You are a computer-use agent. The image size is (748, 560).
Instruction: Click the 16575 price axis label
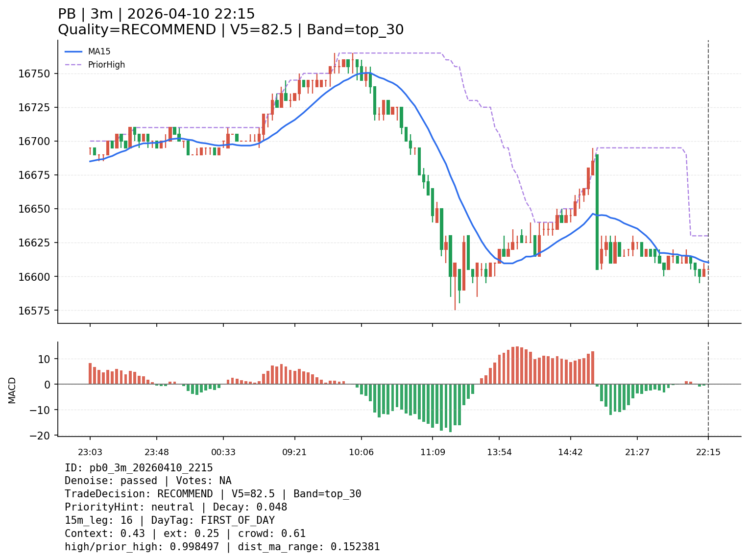[31, 311]
